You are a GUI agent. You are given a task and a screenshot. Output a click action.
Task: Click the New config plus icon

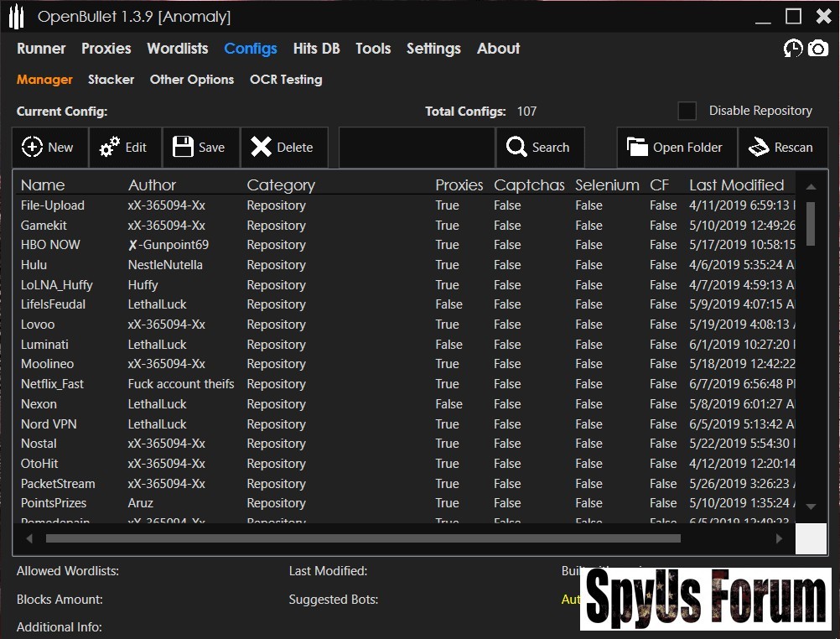pos(32,148)
